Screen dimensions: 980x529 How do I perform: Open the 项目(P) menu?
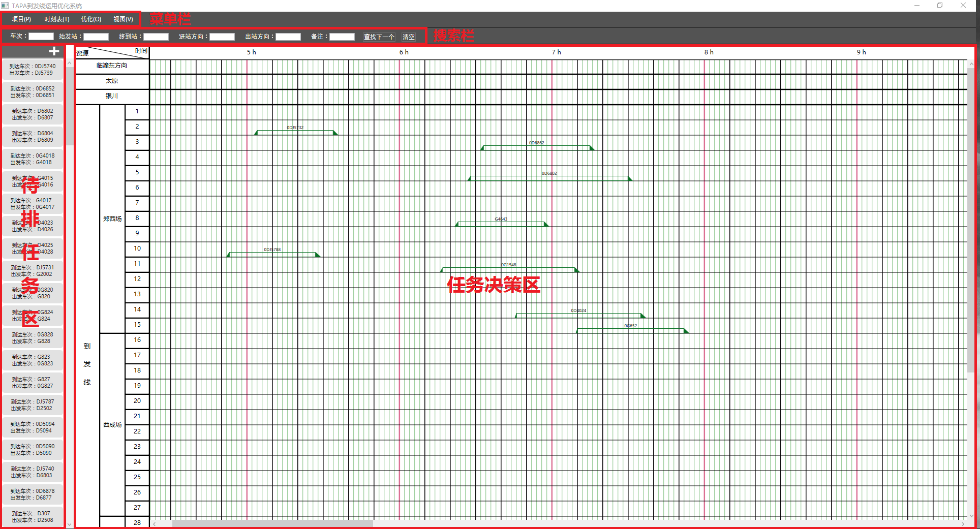point(21,19)
